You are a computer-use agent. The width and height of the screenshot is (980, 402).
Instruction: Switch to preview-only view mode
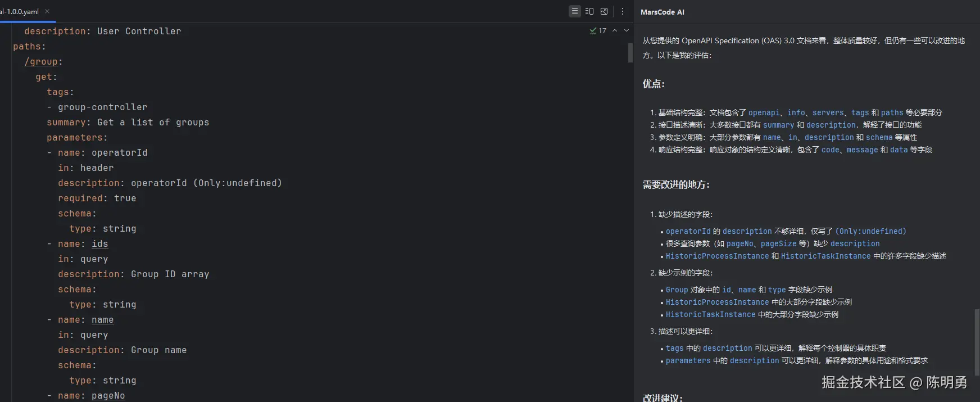(604, 11)
